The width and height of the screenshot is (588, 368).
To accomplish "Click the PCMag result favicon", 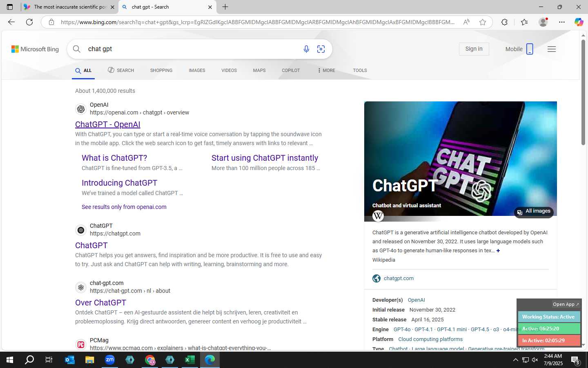I will [x=81, y=344].
